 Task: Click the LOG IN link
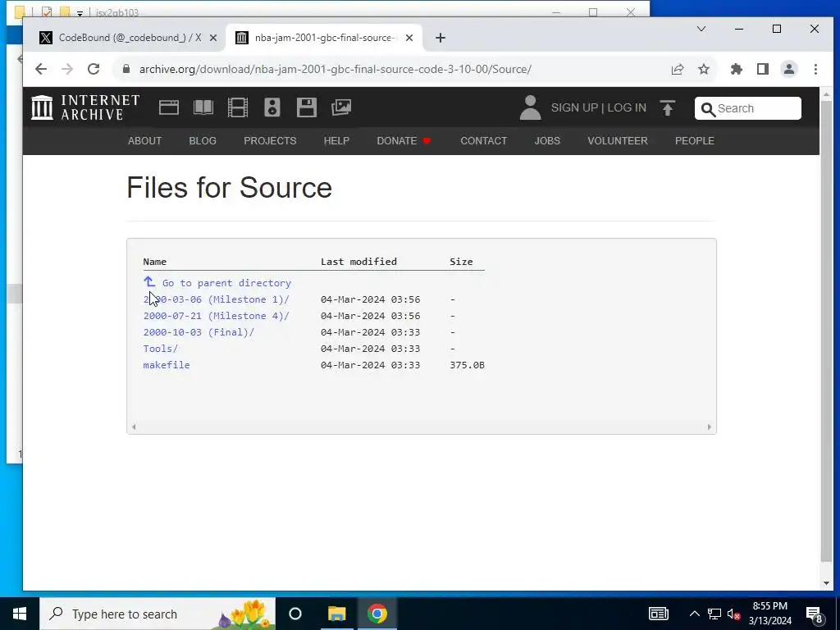(x=627, y=107)
